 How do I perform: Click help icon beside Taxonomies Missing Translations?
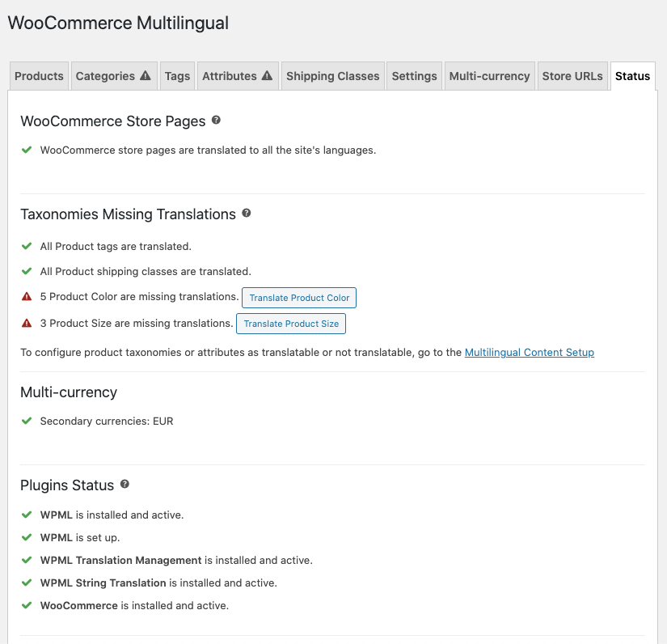point(247,214)
